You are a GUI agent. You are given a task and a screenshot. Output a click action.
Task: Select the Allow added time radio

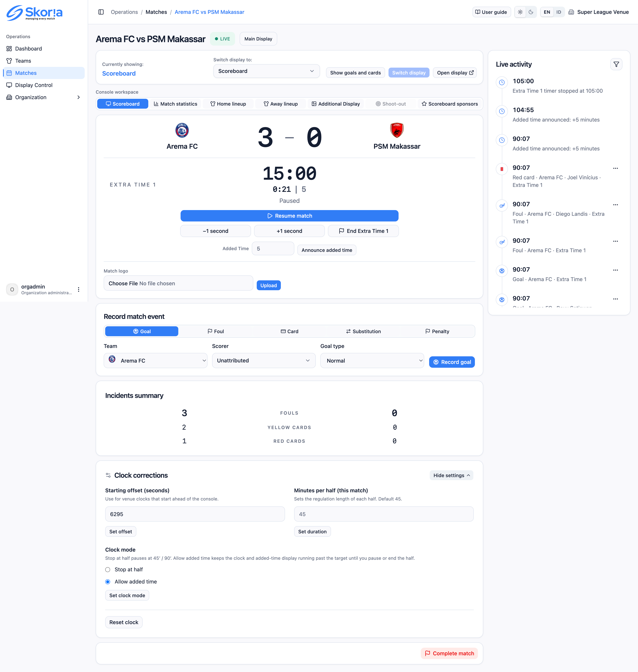point(108,582)
